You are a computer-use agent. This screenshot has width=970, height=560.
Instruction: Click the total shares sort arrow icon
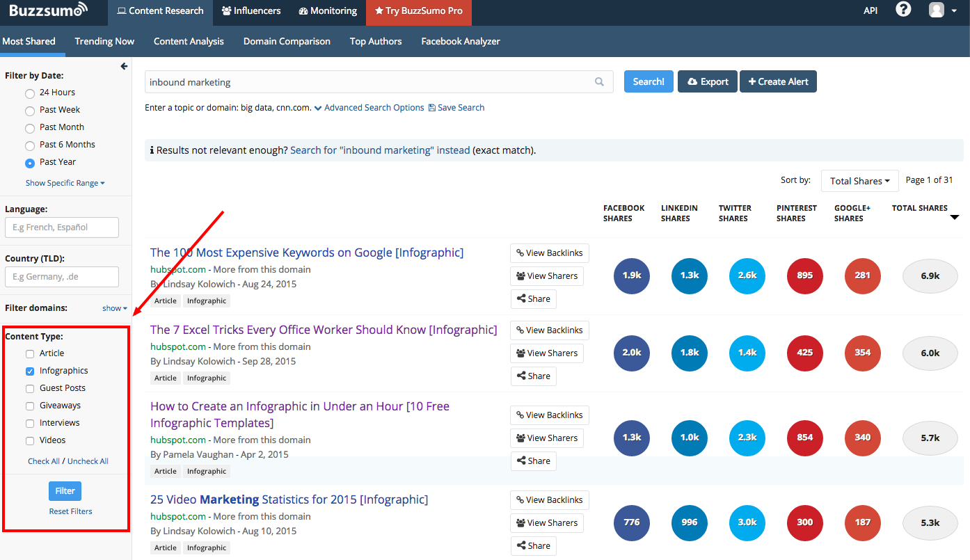pyautogui.click(x=954, y=218)
